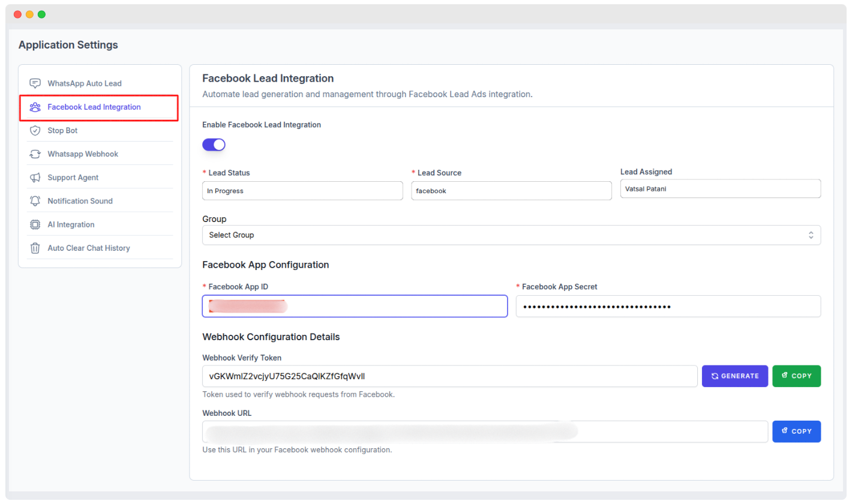Open the Select Group dropdown
This screenshot has height=504, width=852.
(511, 235)
